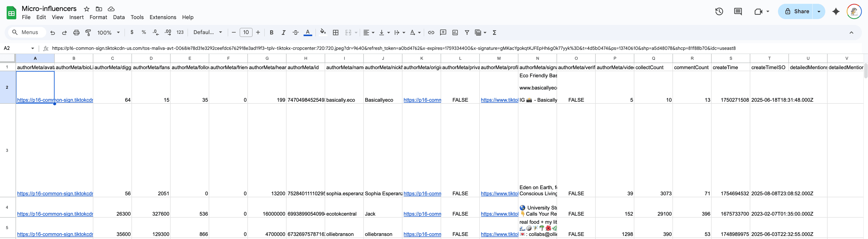
Task: Open the font size dropdown
Action: tap(246, 32)
